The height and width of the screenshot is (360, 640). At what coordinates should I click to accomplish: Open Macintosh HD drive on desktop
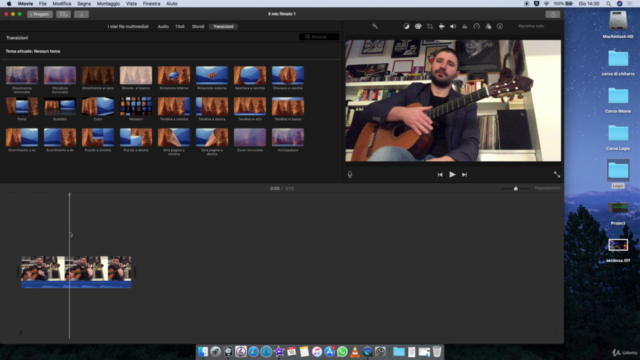tap(618, 24)
